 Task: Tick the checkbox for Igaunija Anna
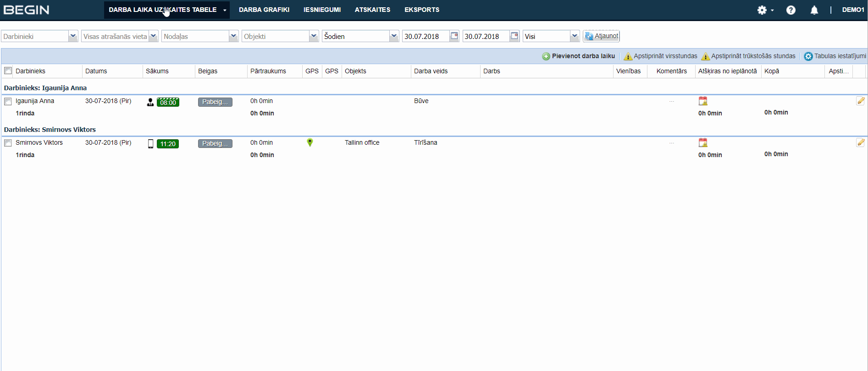(x=8, y=101)
